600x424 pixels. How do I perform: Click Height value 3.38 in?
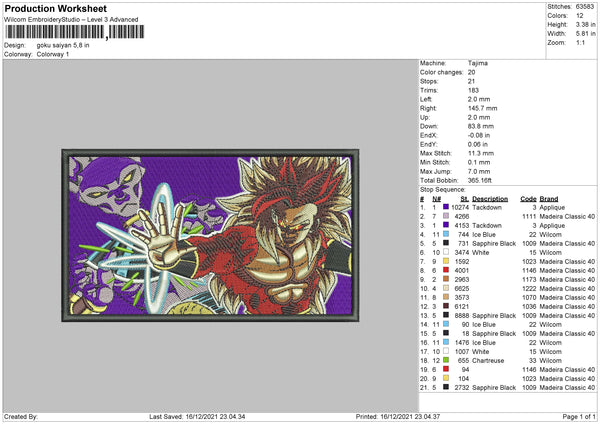pos(585,24)
